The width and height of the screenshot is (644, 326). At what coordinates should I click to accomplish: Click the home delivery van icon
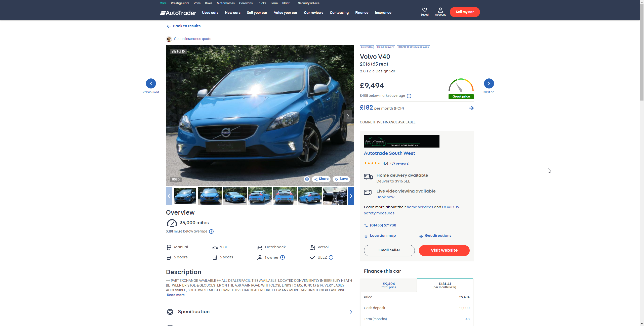pos(368,177)
